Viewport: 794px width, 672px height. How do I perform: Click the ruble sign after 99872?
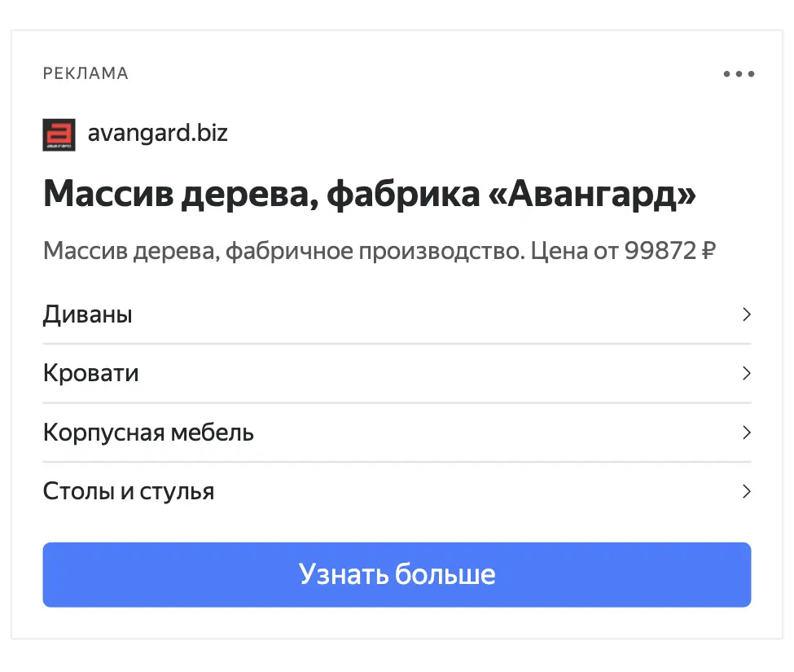pyautogui.click(x=708, y=250)
